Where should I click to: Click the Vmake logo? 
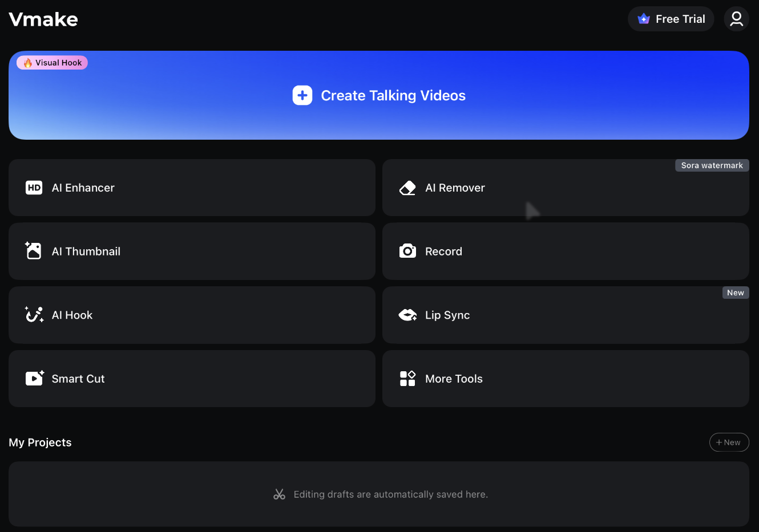[43, 19]
